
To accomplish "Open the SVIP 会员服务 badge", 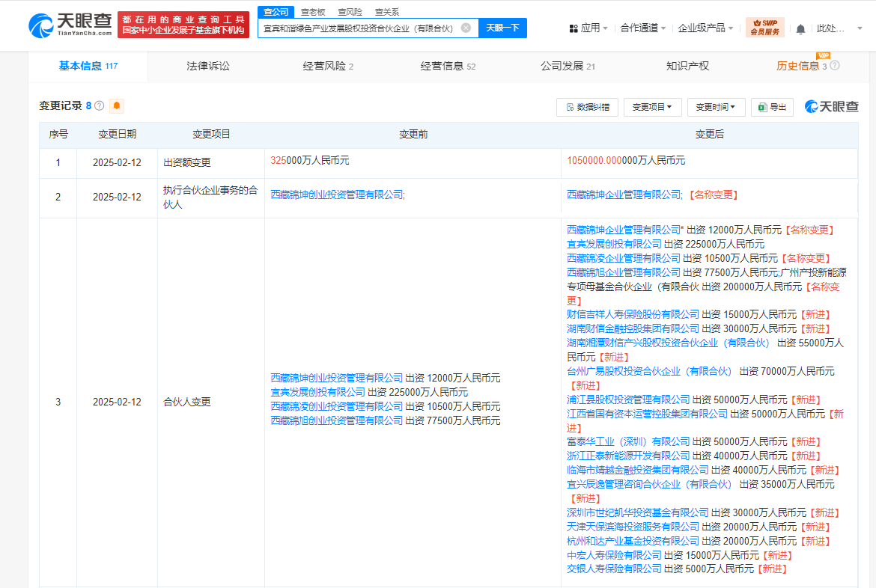I will tap(765, 28).
